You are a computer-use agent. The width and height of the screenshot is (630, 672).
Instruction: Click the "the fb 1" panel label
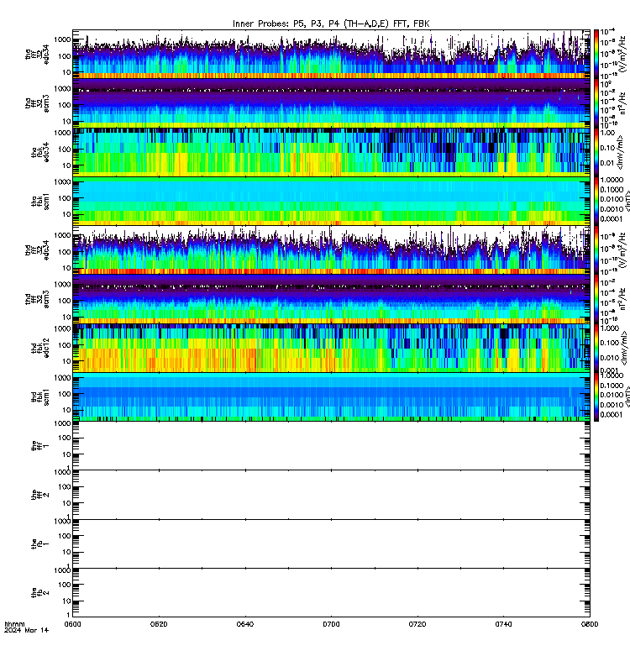[x=40, y=543]
